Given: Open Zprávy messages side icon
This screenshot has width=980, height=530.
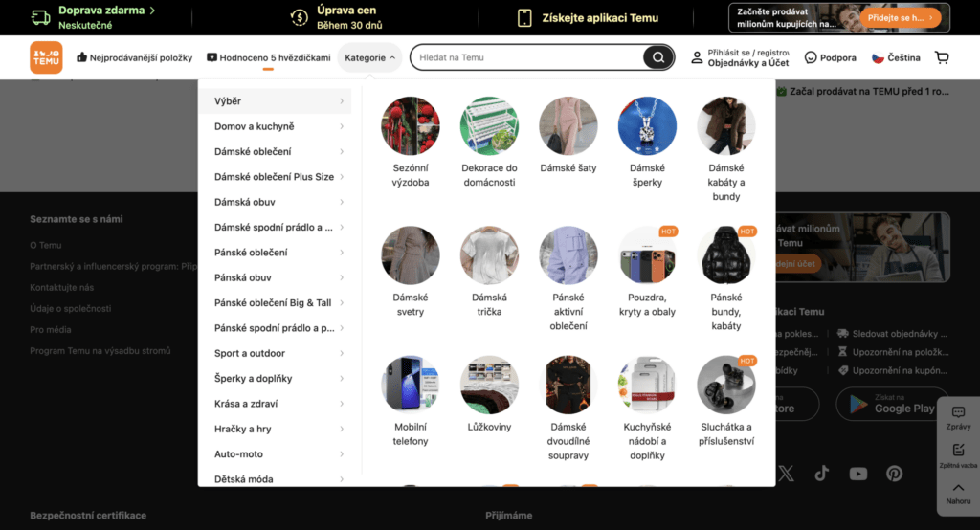Looking at the screenshot, I should (x=958, y=416).
